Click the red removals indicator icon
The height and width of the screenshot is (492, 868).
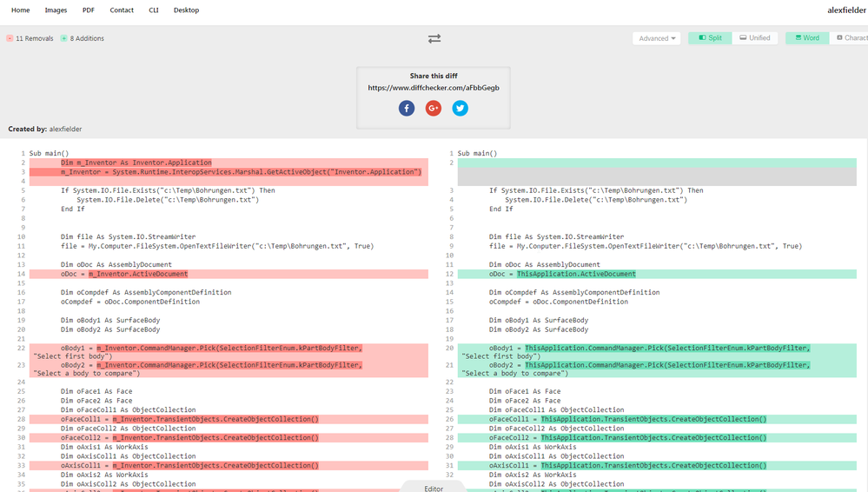pyautogui.click(x=10, y=38)
